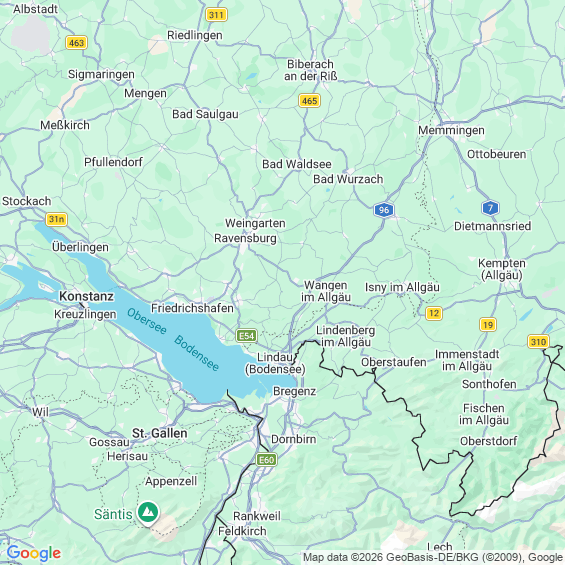
Task: Select the St. Gallen city label
Action: [160, 433]
